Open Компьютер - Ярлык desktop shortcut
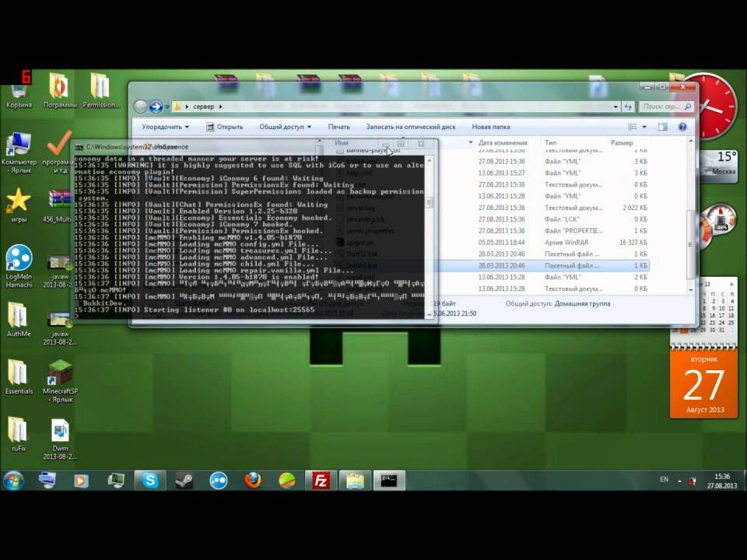This screenshot has width=747, height=560. coord(19,152)
